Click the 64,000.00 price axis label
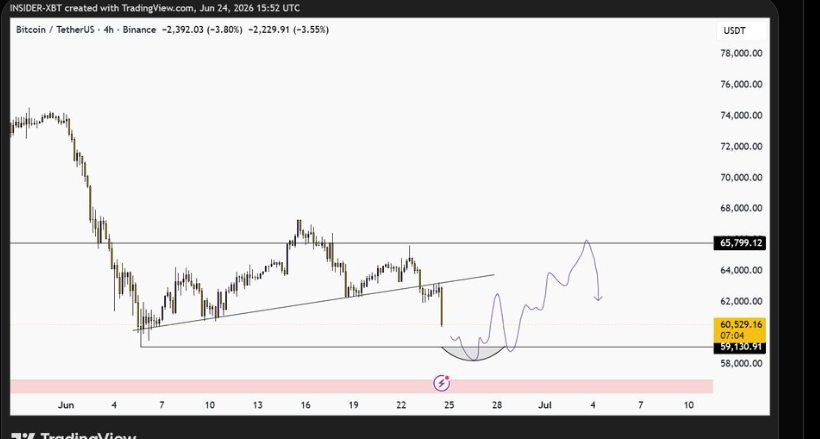 [741, 271]
